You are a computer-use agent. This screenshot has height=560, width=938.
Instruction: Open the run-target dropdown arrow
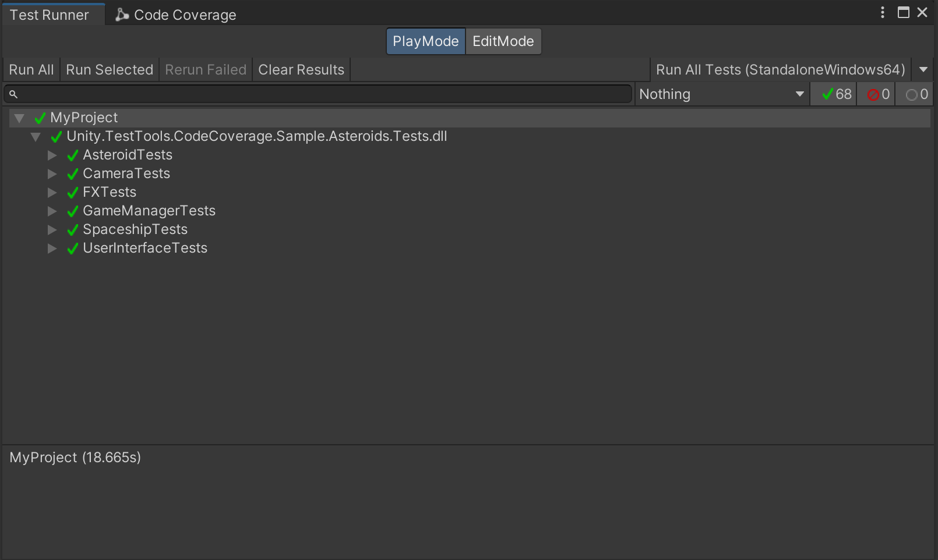click(x=923, y=70)
